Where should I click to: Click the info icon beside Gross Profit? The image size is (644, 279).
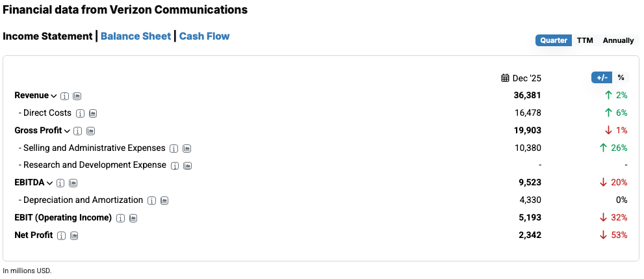pyautogui.click(x=78, y=131)
